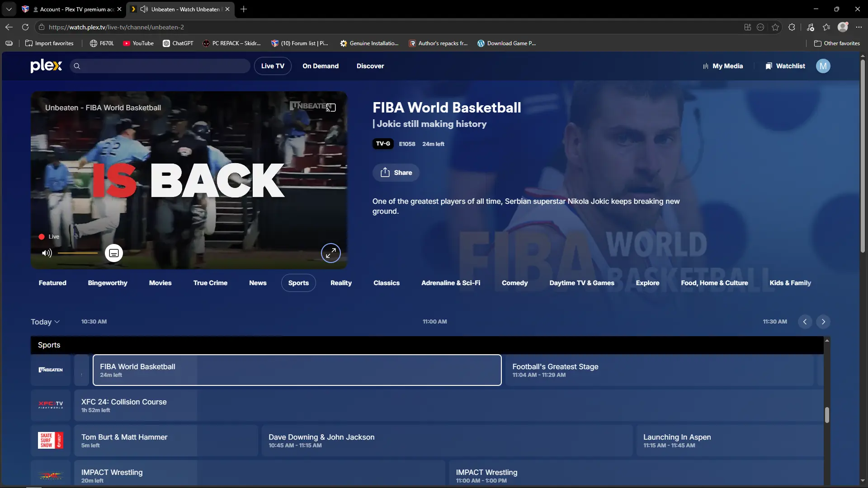Open cast to device icon
868x488 pixels.
coord(331,108)
